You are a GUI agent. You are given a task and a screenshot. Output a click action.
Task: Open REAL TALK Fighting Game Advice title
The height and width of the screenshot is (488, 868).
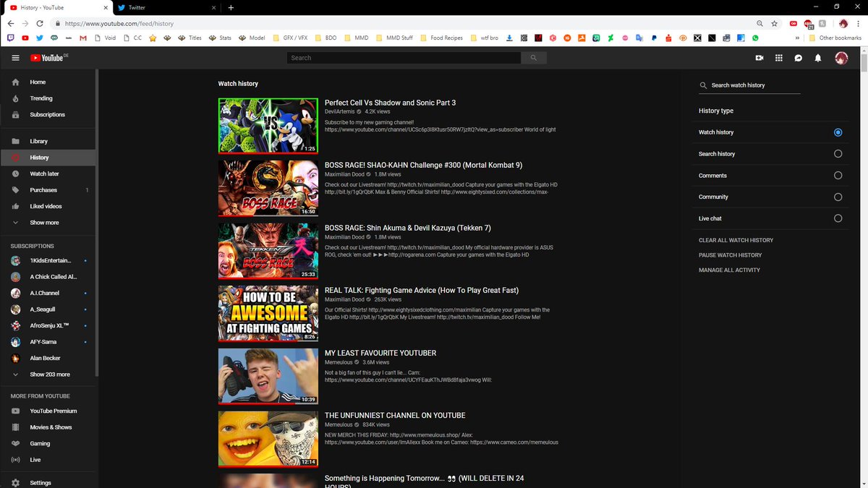(x=422, y=291)
